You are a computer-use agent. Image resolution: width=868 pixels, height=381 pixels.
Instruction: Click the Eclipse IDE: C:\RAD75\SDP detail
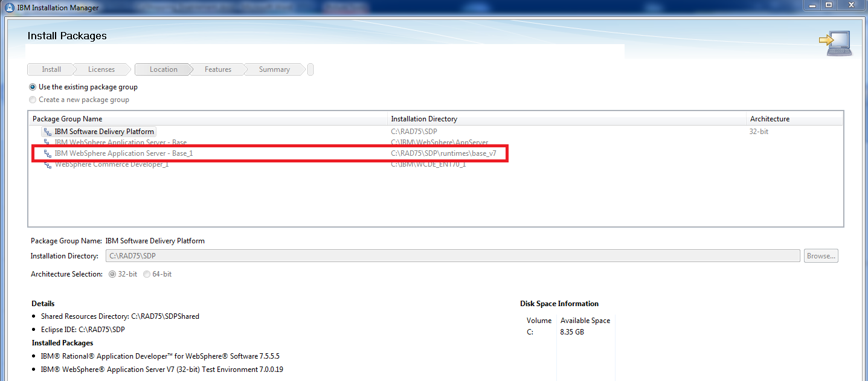tap(83, 330)
